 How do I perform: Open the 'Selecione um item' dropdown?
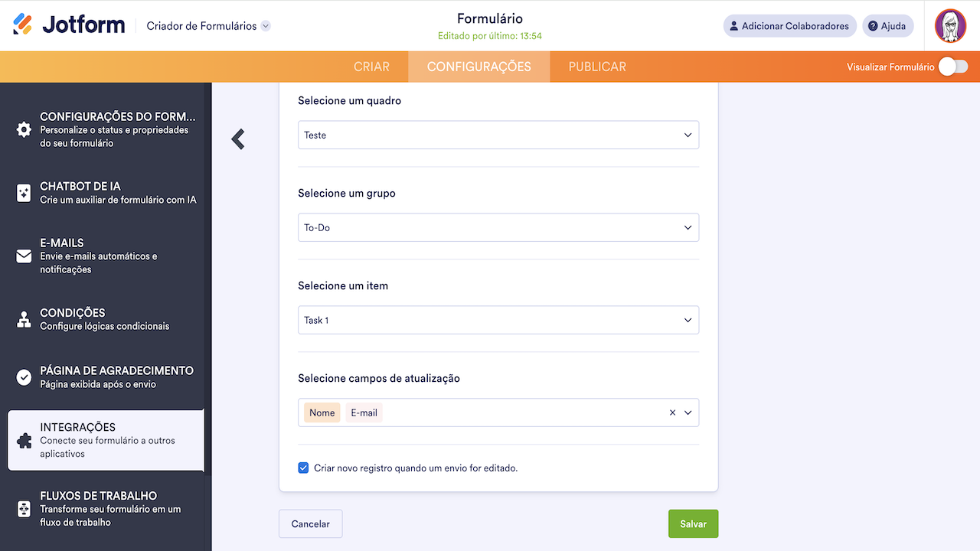coord(498,321)
